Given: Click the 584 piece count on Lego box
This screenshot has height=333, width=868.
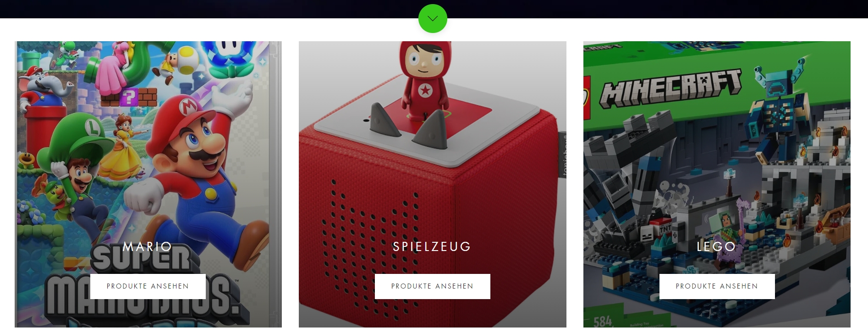Looking at the screenshot, I should (x=603, y=321).
